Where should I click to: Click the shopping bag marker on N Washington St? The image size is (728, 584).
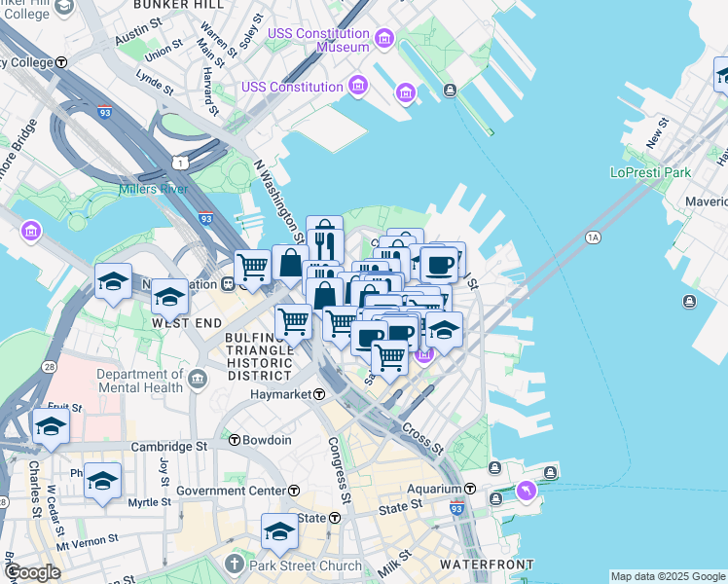(290, 263)
